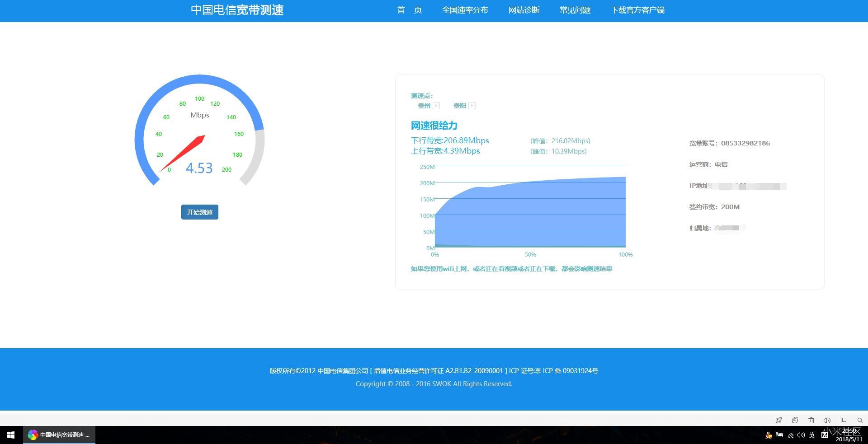The width and height of the screenshot is (868, 444).
Task: Click the blue bandwidth area chart
Action: click(x=530, y=212)
